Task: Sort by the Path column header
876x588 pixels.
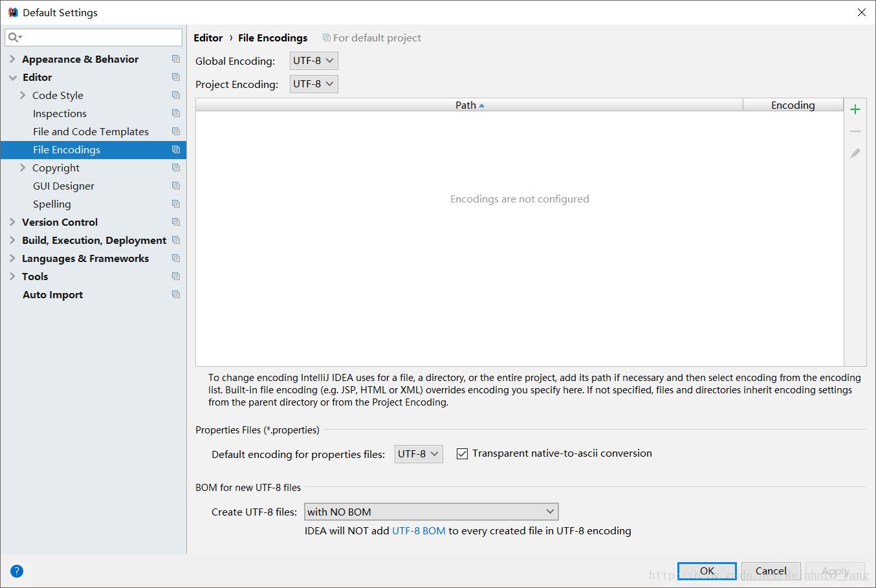Action: coord(469,105)
